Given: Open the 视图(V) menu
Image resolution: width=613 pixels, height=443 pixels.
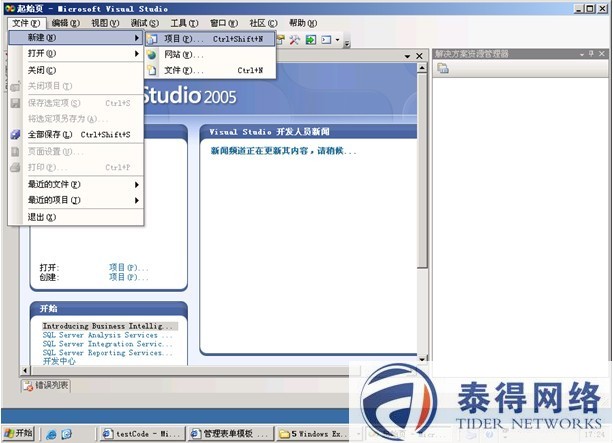Looking at the screenshot, I should [x=105, y=23].
